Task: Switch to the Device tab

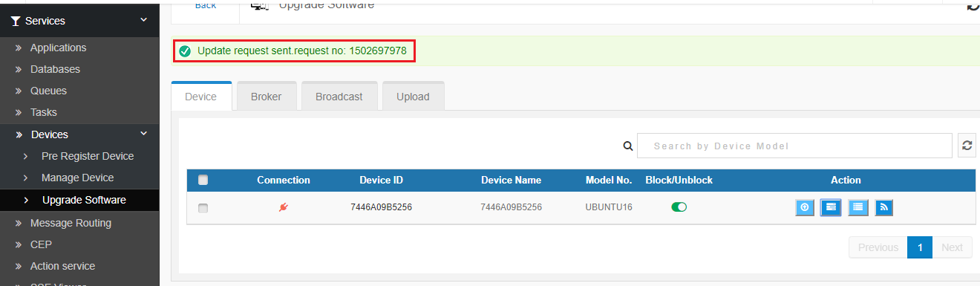Action: tap(201, 97)
